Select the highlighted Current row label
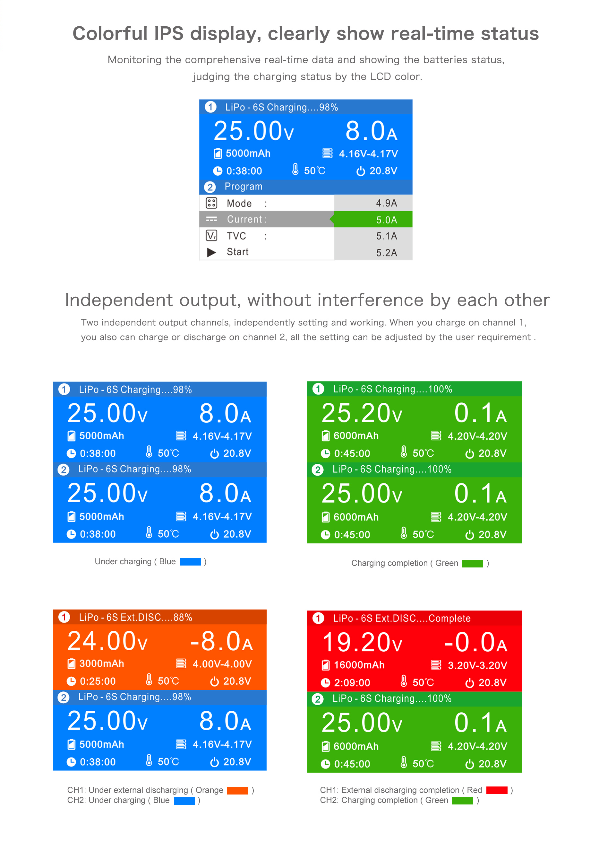This screenshot has height=843, width=616. [x=246, y=219]
